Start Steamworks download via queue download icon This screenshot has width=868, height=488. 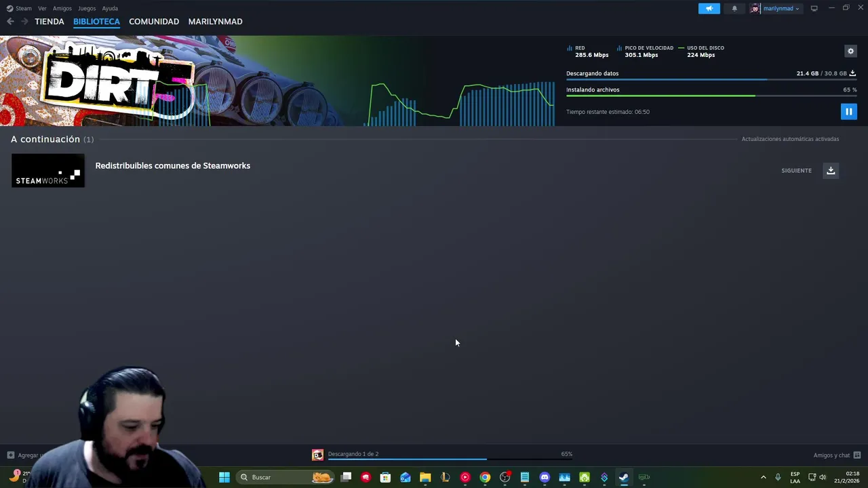click(831, 170)
